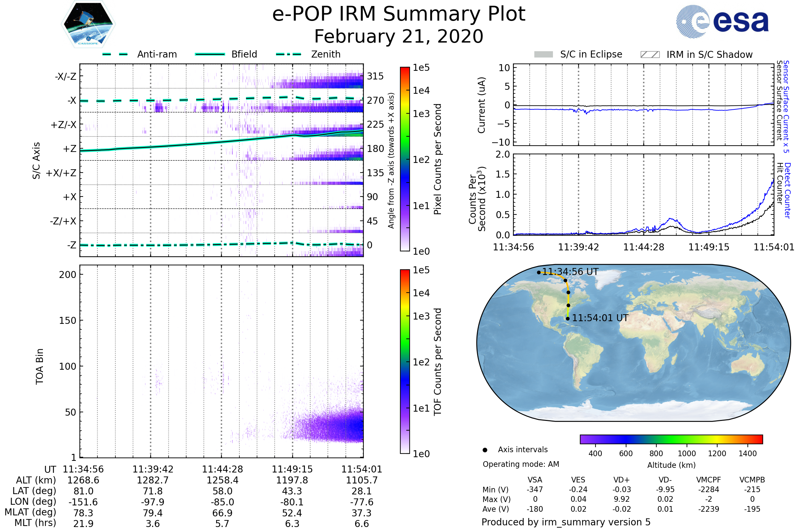Click the IRM in S/C Shadow hatch swatch
This screenshot has width=798, height=532.
click(650, 55)
